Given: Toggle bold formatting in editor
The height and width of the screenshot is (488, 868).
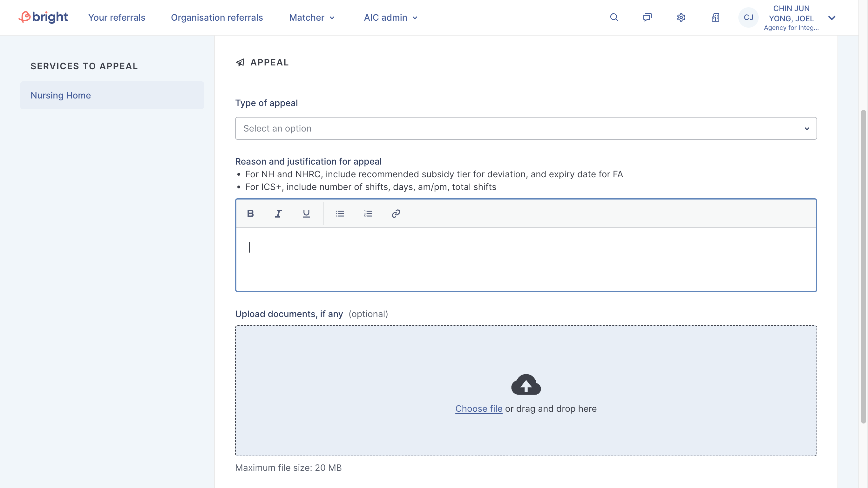Looking at the screenshot, I should 250,213.
